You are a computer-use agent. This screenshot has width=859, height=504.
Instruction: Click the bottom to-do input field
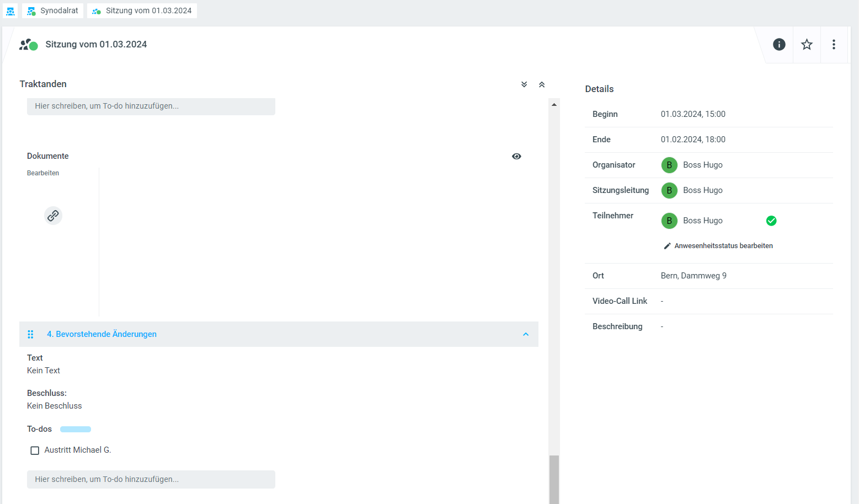pyautogui.click(x=151, y=479)
